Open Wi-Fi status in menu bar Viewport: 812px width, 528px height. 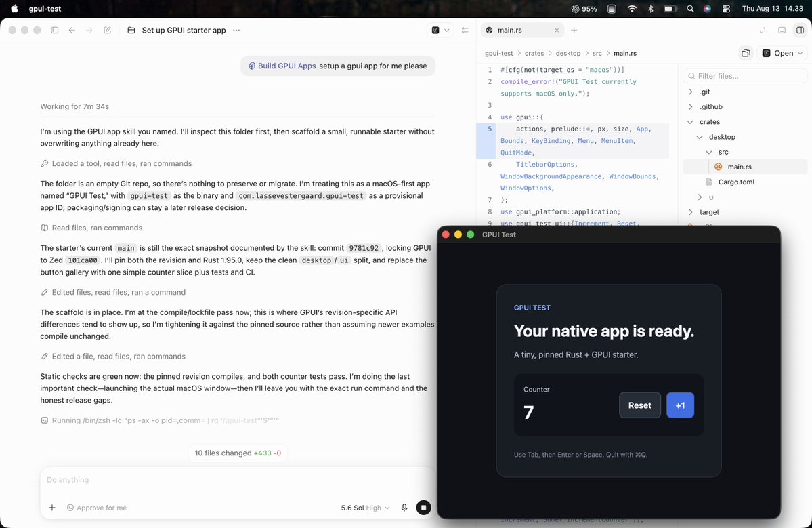[x=632, y=8]
